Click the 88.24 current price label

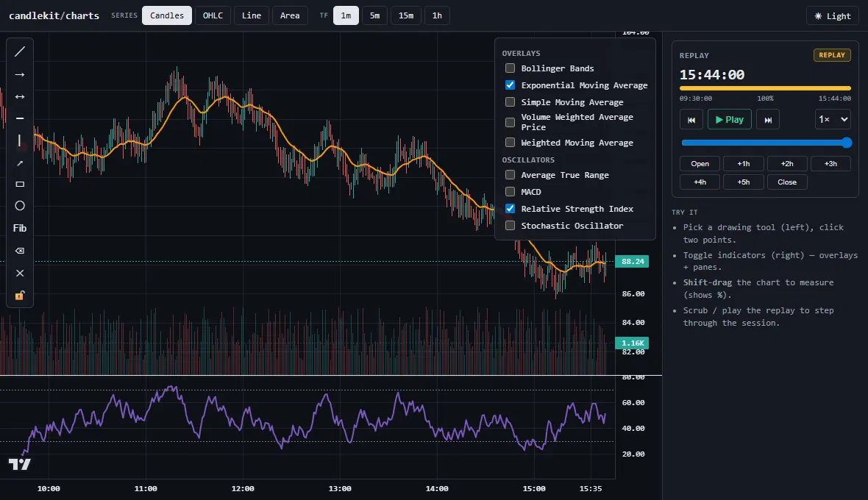(632, 261)
